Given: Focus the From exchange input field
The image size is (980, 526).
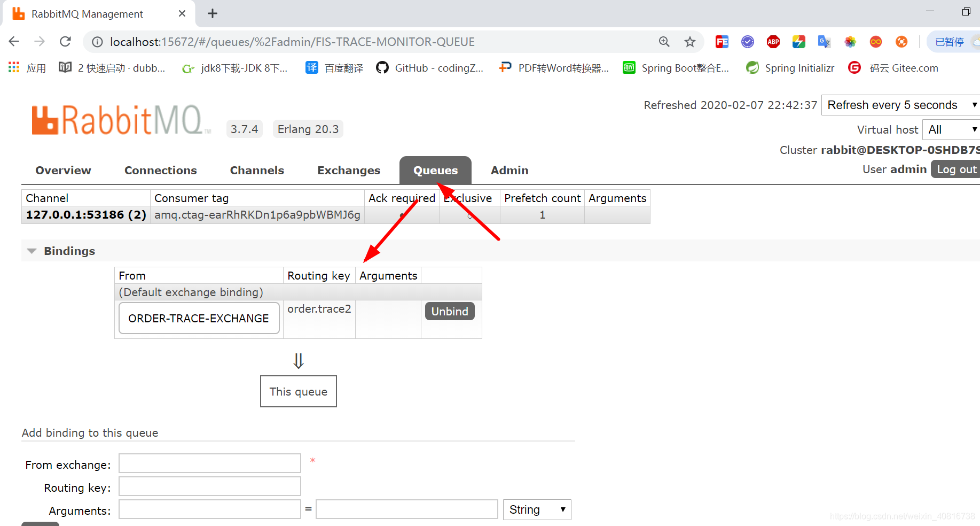Looking at the screenshot, I should (210, 463).
